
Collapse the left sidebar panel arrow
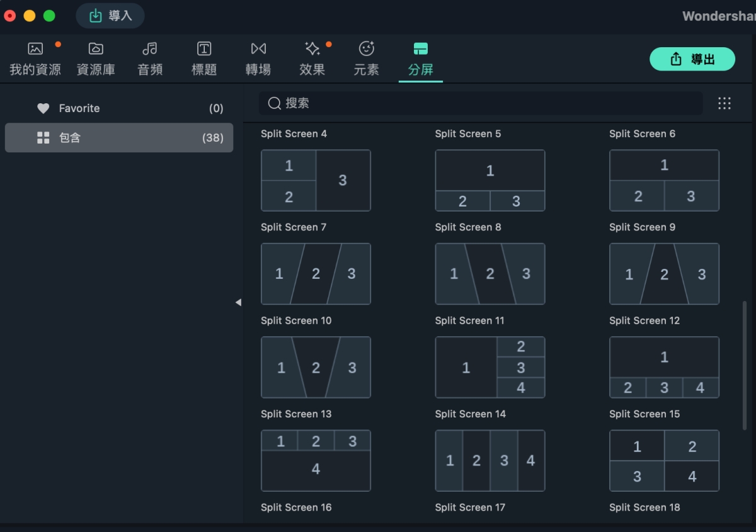coord(238,303)
